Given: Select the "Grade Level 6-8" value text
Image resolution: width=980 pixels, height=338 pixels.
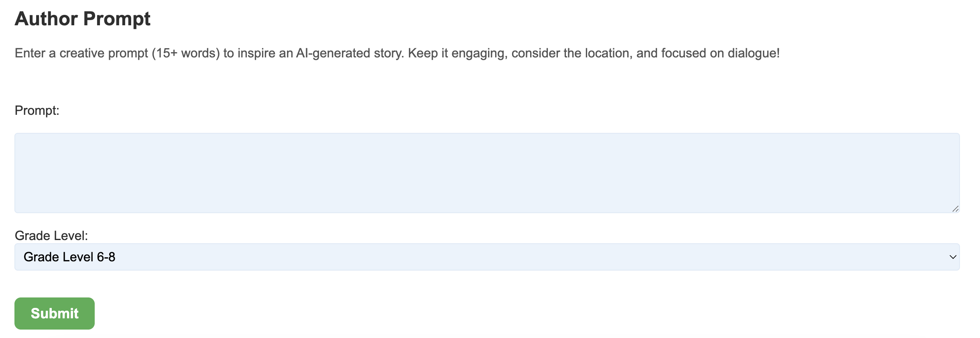Looking at the screenshot, I should point(69,257).
